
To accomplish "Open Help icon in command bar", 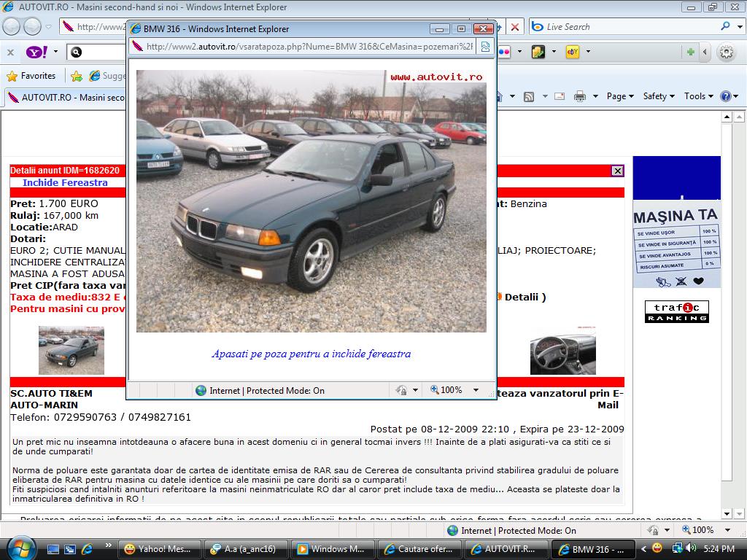I will tap(726, 96).
